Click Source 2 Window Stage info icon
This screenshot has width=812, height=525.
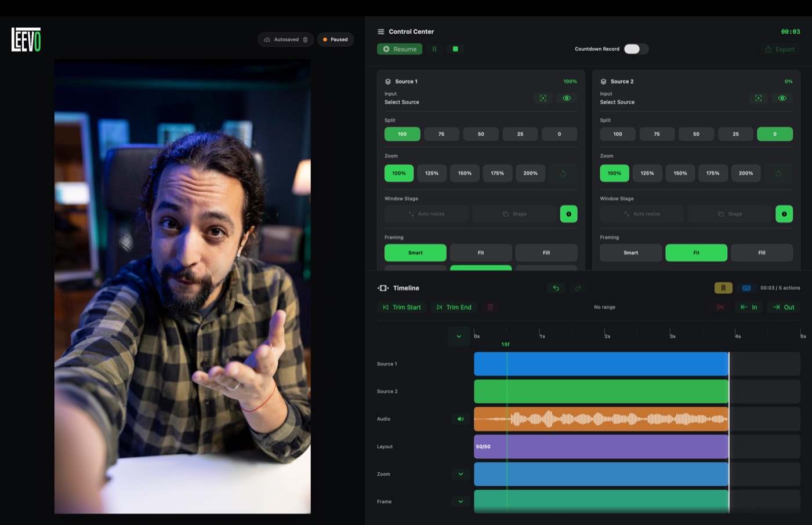784,214
